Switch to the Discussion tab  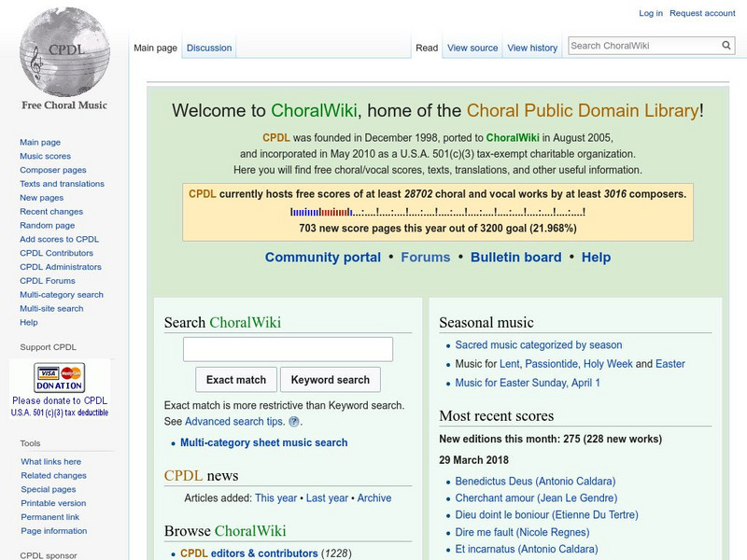click(209, 48)
